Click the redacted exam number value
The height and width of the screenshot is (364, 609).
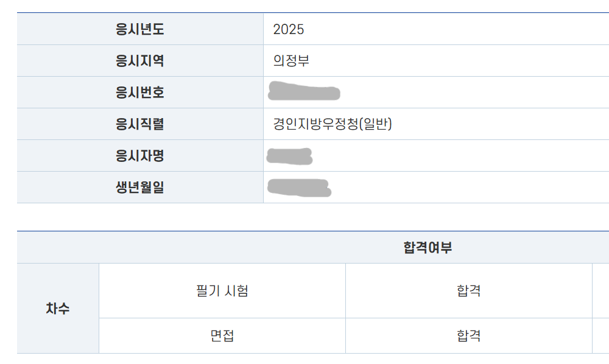[x=304, y=92]
